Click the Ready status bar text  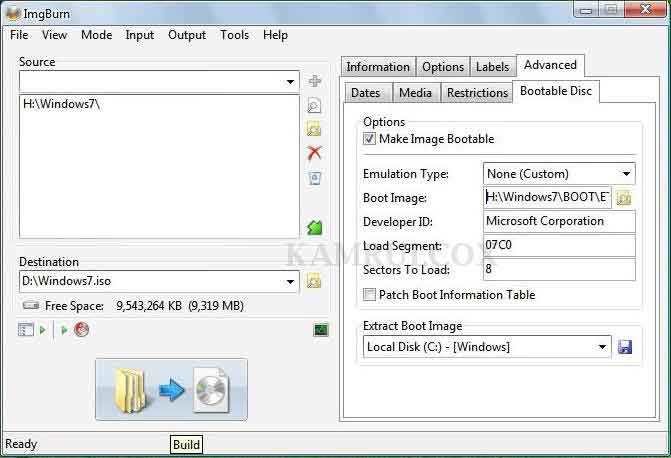(x=21, y=444)
